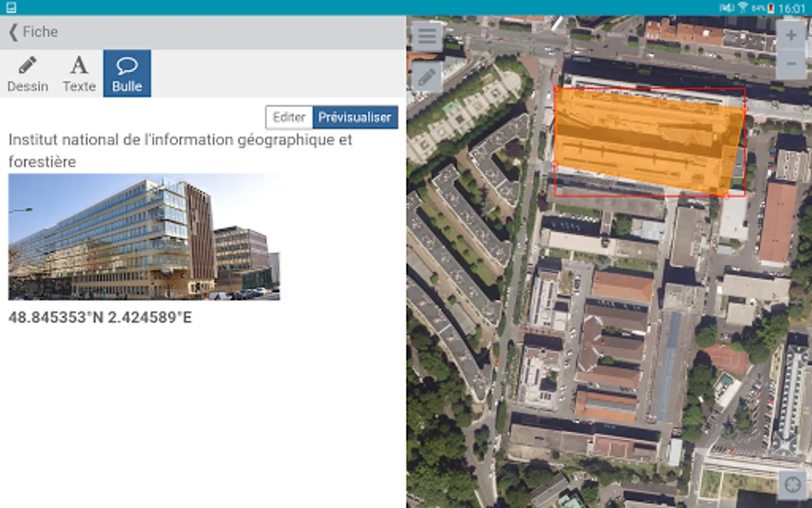Switch to the Texte tab

point(79,74)
